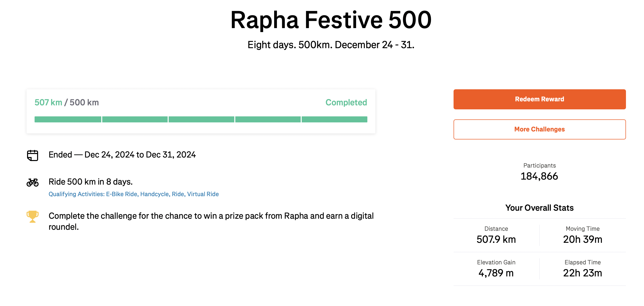Click the Completed status label

tap(346, 102)
